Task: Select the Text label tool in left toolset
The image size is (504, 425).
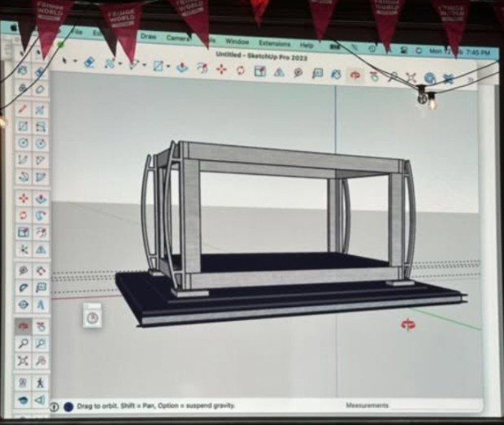Action: 40,288
